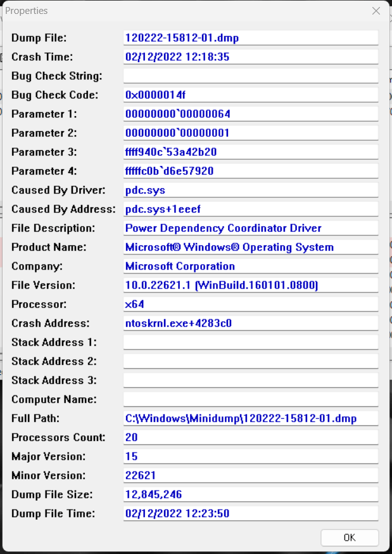Close the Properties dialog
392x554 pixels.
(x=376, y=11)
